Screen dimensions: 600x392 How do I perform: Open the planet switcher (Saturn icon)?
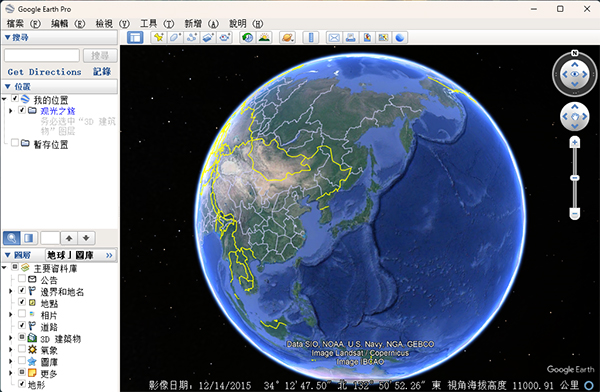287,38
